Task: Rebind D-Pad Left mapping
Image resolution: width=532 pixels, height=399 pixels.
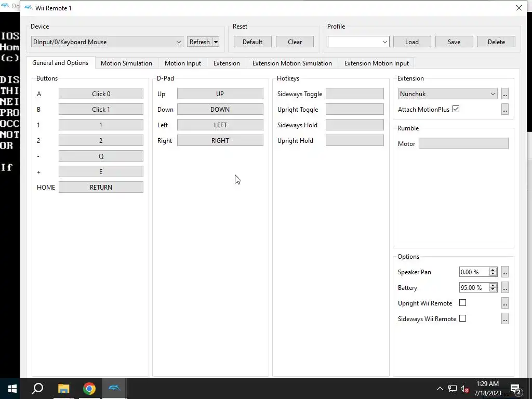Action: (220, 125)
